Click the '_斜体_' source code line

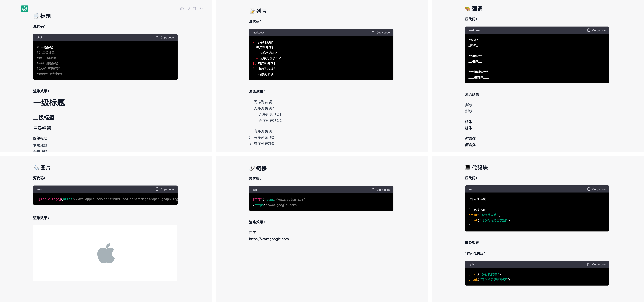pyautogui.click(x=473, y=45)
